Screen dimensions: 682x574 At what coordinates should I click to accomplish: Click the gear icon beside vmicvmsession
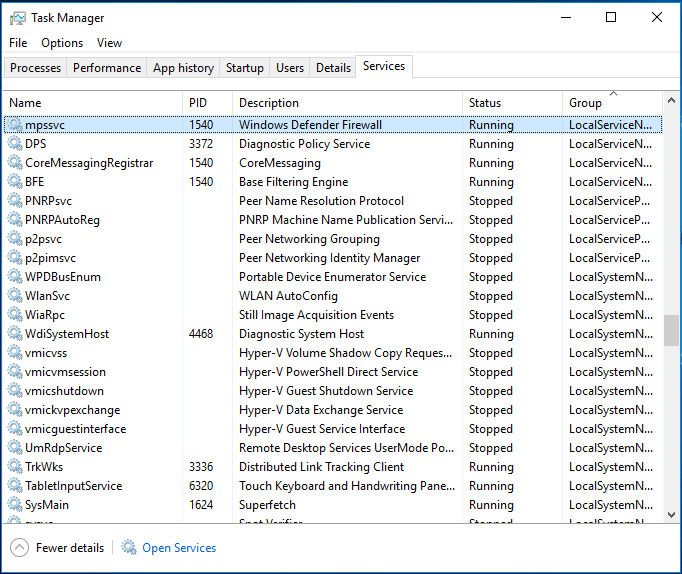coord(15,372)
